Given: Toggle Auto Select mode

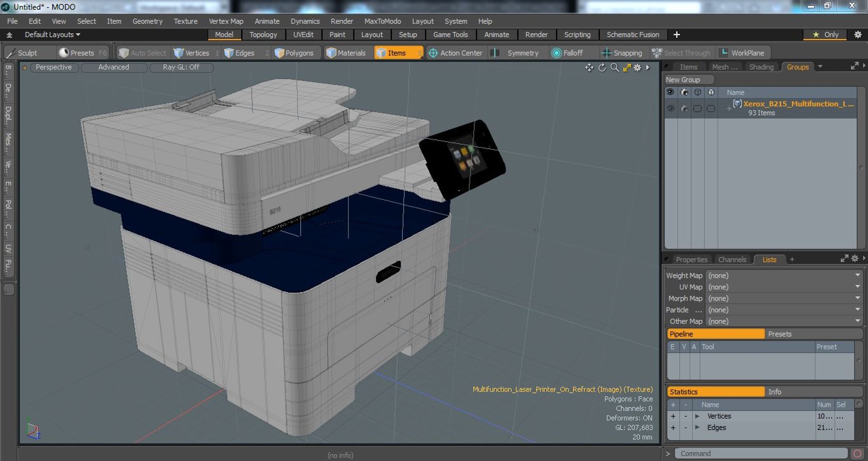Looking at the screenshot, I should tap(143, 53).
